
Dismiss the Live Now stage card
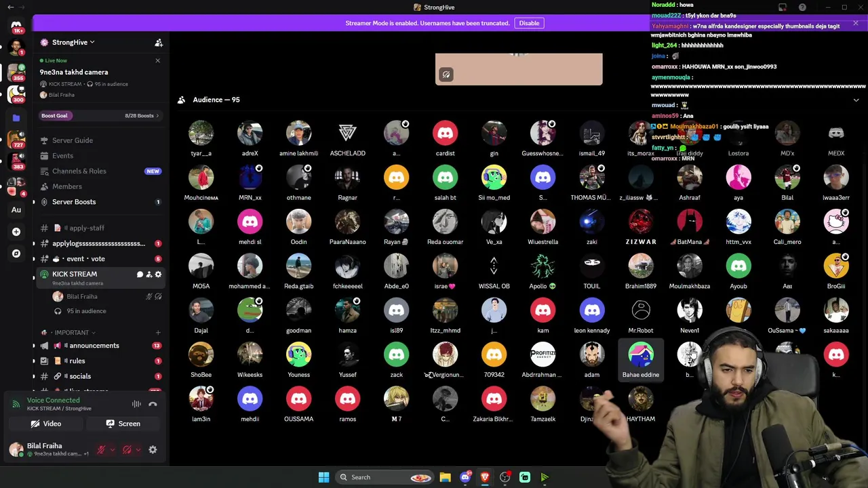coord(157,61)
